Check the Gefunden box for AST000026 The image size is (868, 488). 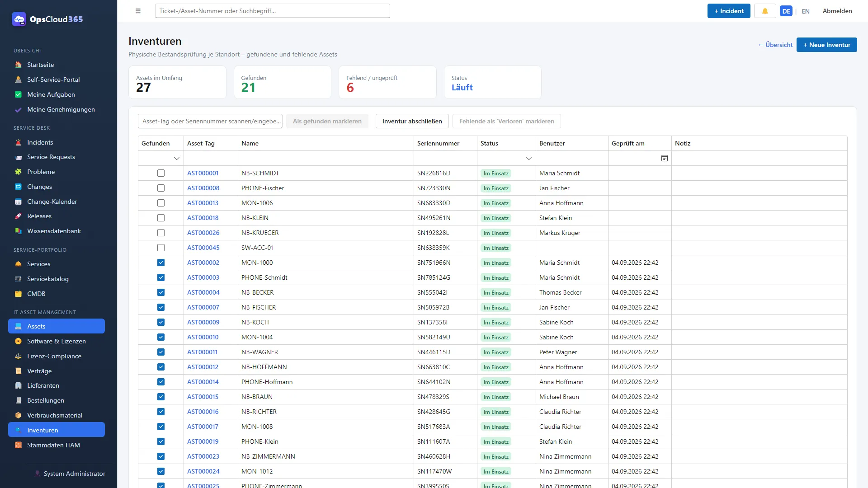click(x=161, y=233)
